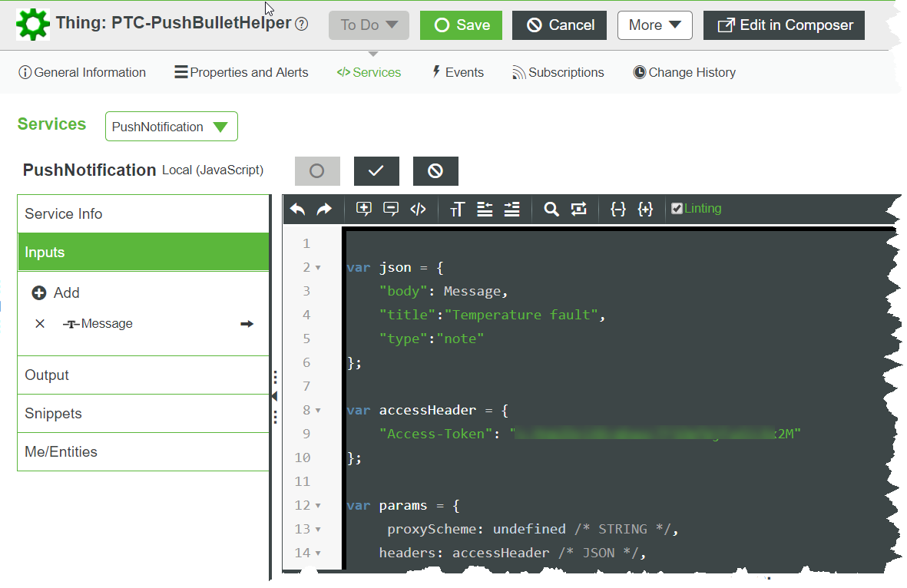Screen dimensions: 907x588
Task: Open the PushNotification service dropdown
Action: pyautogui.click(x=171, y=127)
